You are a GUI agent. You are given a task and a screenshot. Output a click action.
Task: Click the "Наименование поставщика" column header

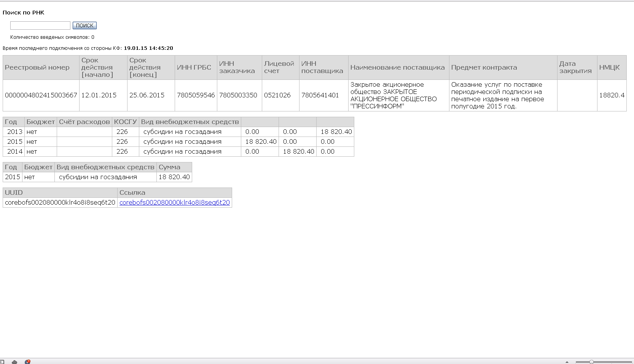pos(399,67)
